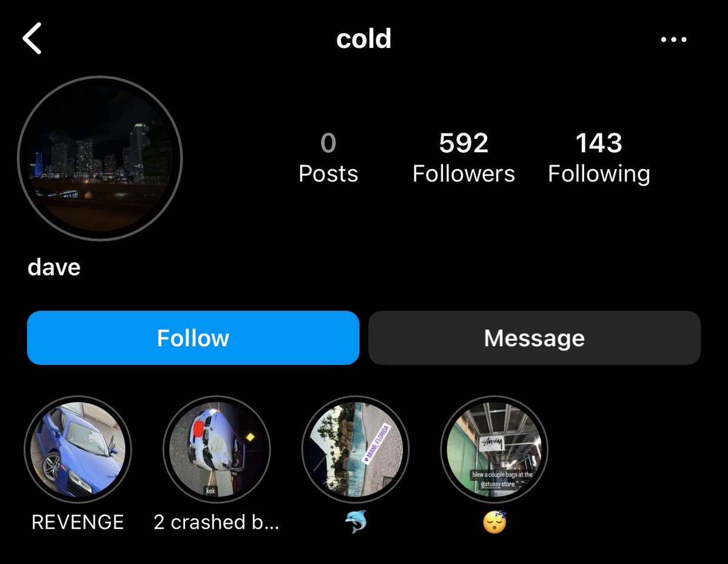Image resolution: width=728 pixels, height=564 pixels.
Task: Tap the 592 follower count number
Action: pos(463,143)
